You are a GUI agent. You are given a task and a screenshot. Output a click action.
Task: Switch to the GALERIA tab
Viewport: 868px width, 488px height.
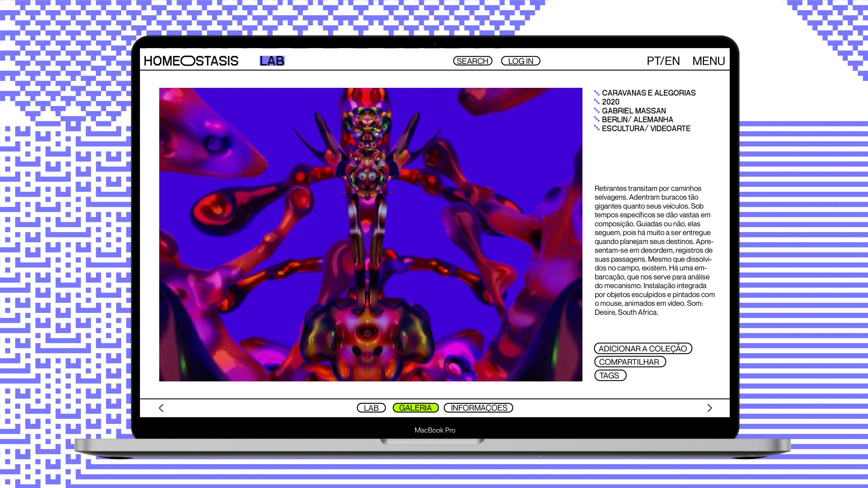click(415, 408)
